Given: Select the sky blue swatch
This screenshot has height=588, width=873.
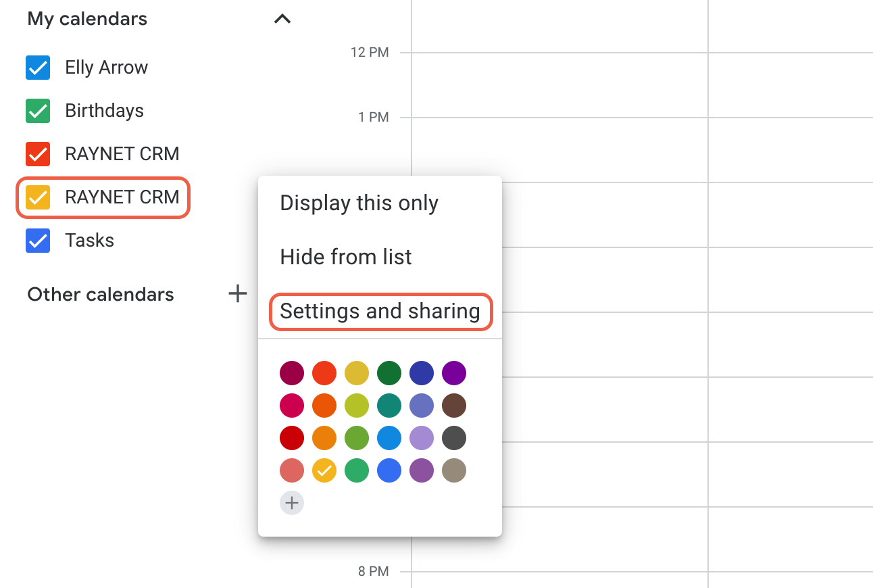Looking at the screenshot, I should pos(389,438).
